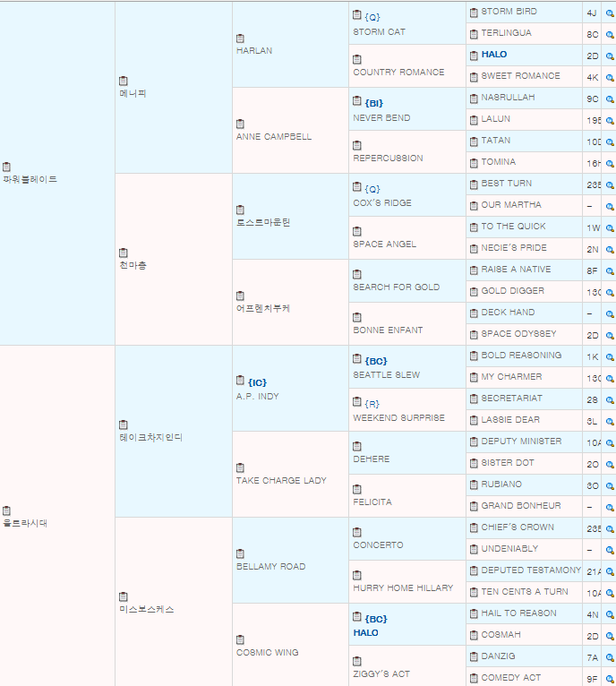
Task: Open the magnifier icon in LALUN row
Action: point(610,120)
